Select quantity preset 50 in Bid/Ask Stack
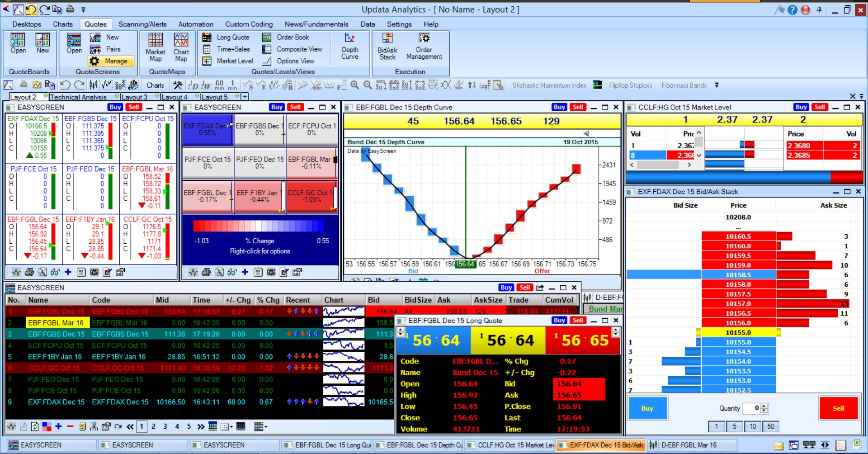 coord(771,426)
